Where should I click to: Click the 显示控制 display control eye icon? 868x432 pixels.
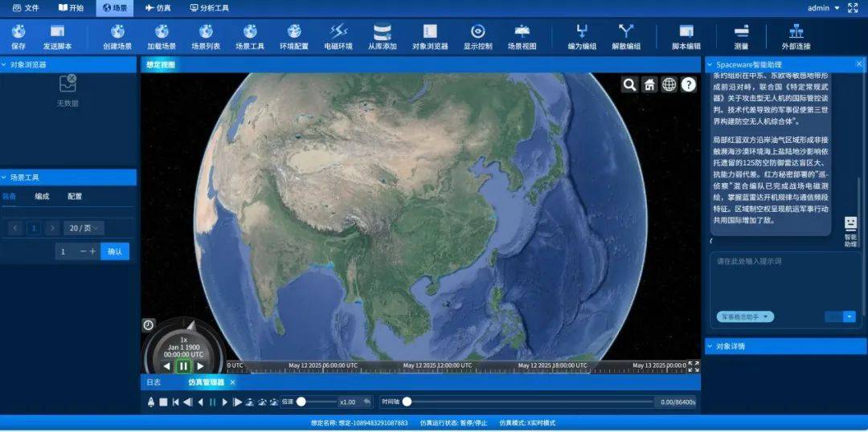[477, 32]
